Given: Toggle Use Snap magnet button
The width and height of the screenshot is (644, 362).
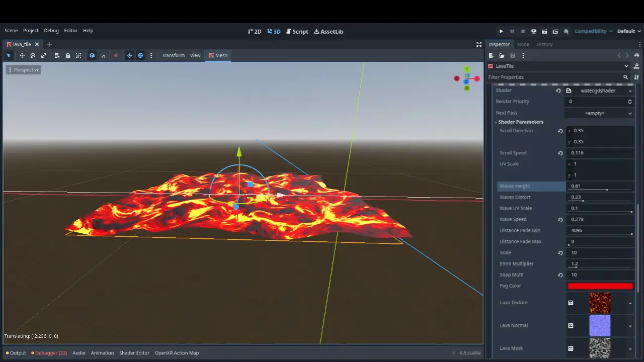Looking at the screenshot, I should [x=103, y=55].
